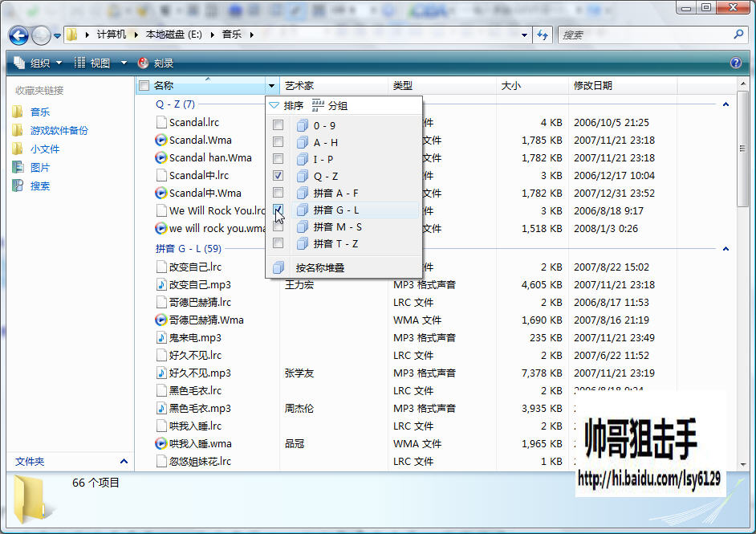The width and height of the screenshot is (756, 534).
Task: Click the refresh arrows icon beside address bar
Action: coord(543,35)
